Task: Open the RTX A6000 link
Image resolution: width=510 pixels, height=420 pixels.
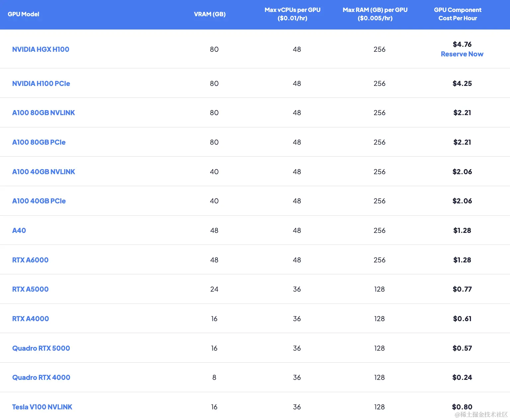Action: pos(30,260)
